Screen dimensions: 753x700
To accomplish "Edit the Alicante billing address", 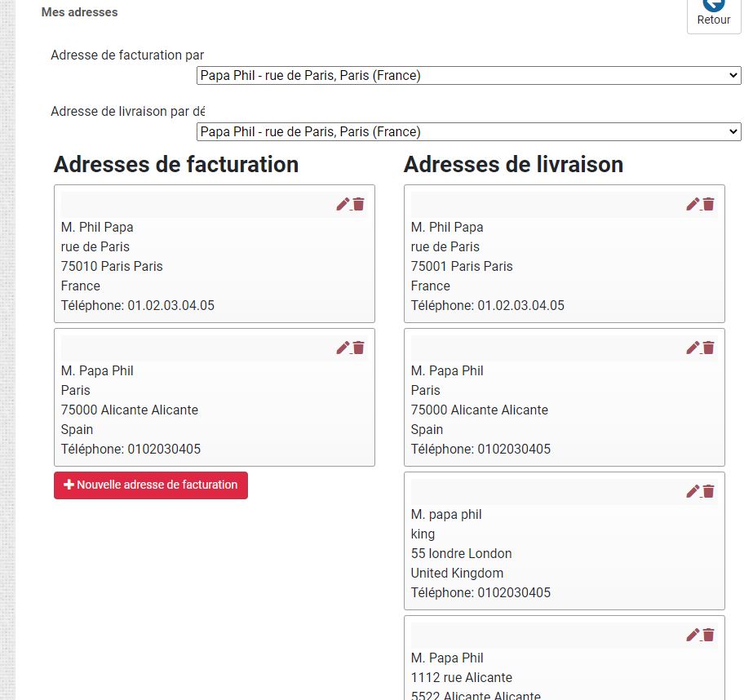I will (x=343, y=348).
